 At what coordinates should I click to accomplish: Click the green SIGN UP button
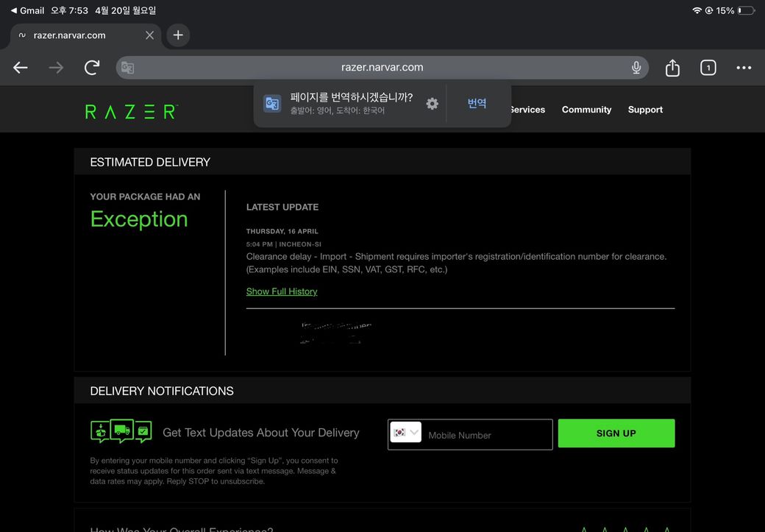616,433
